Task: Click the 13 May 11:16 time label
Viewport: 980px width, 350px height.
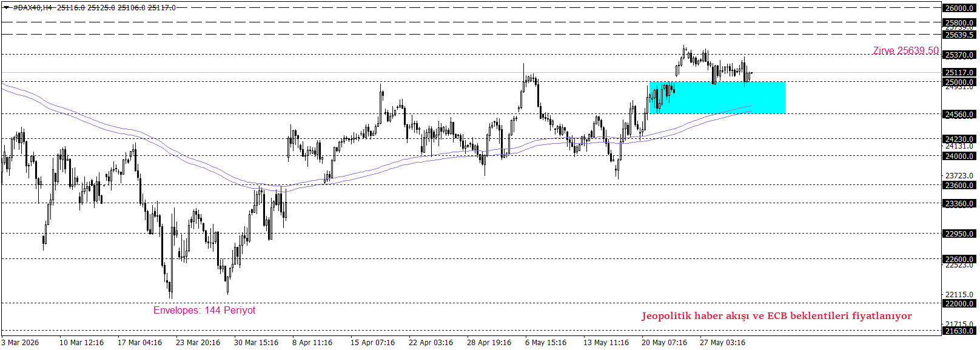Action: [x=606, y=343]
